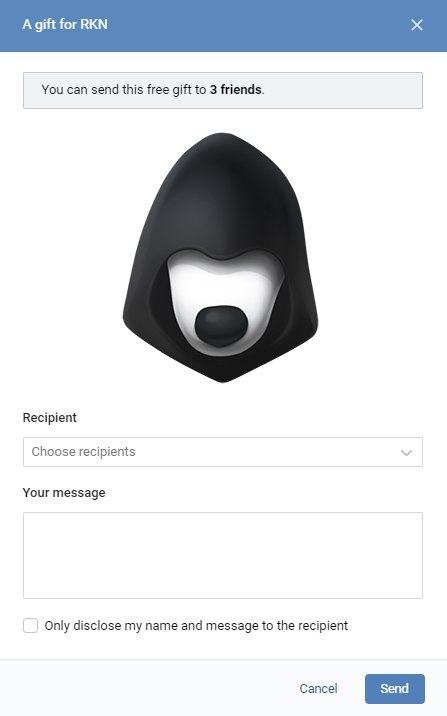
Task: Click the free gift info banner
Action: point(223,90)
